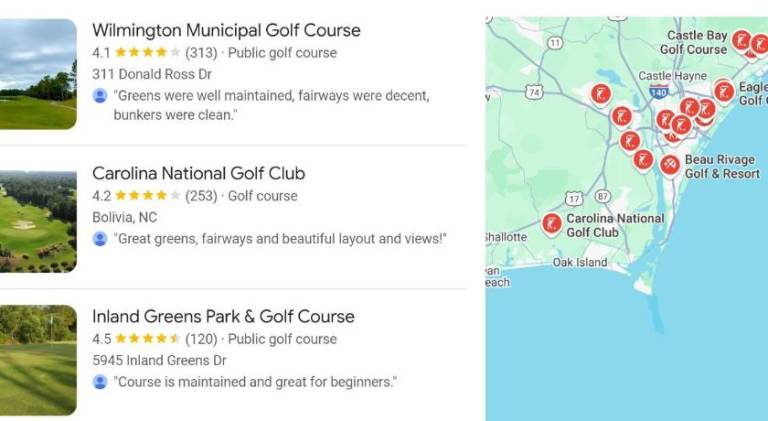Open Carolina National Golf Club listing title

pos(198,173)
